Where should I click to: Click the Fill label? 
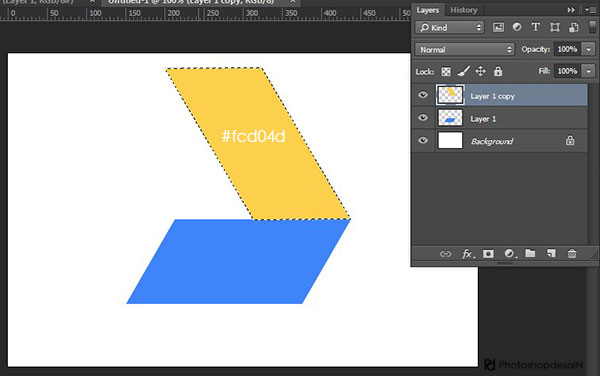point(544,71)
